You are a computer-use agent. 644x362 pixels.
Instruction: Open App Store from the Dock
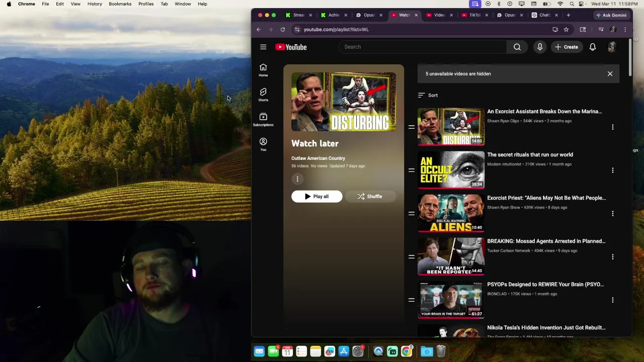[x=344, y=351]
